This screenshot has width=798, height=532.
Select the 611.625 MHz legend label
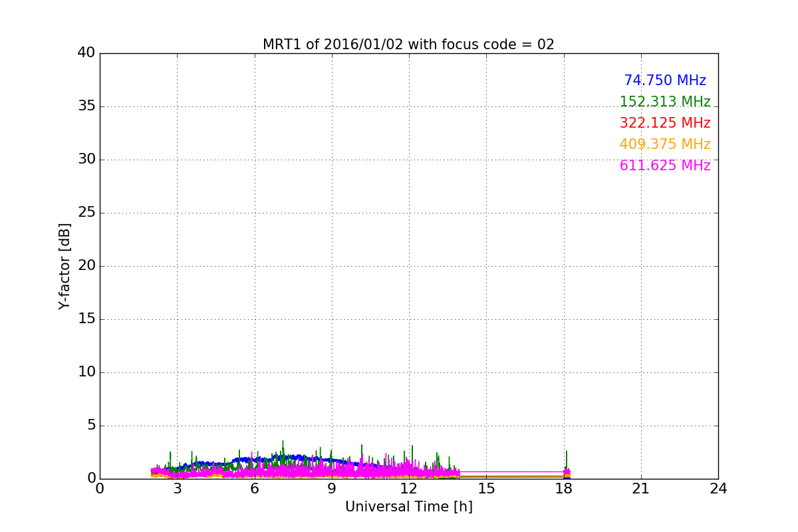tap(665, 166)
